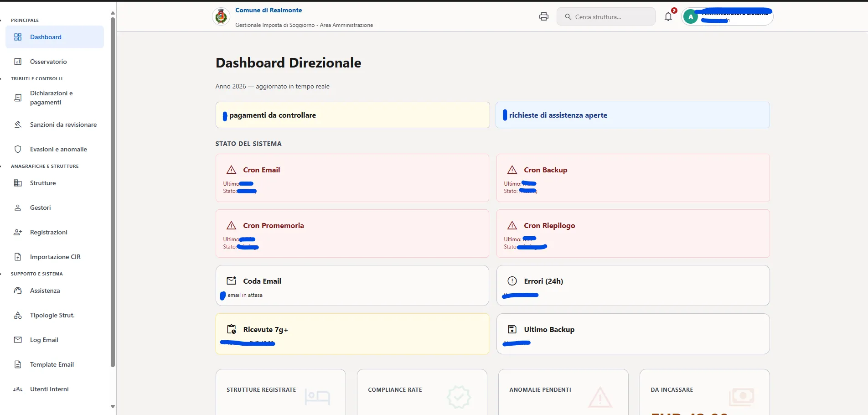This screenshot has height=415, width=868.
Task: Open the administrator account profile chip
Action: [x=727, y=17]
